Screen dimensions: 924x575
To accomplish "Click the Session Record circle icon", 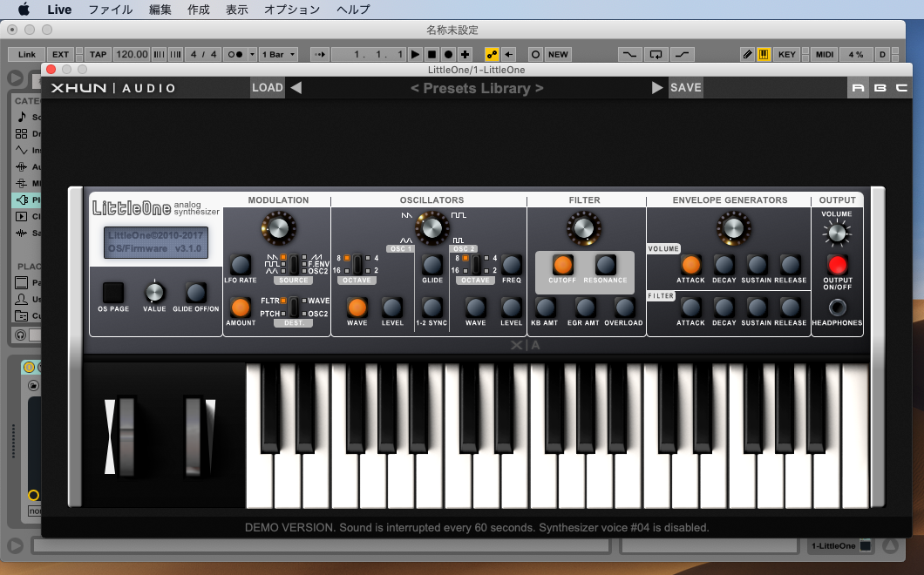I will pyautogui.click(x=535, y=54).
